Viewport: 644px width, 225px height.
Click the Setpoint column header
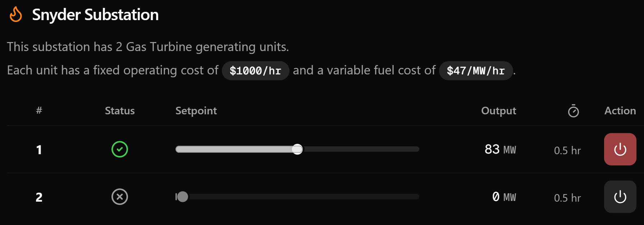click(x=196, y=111)
